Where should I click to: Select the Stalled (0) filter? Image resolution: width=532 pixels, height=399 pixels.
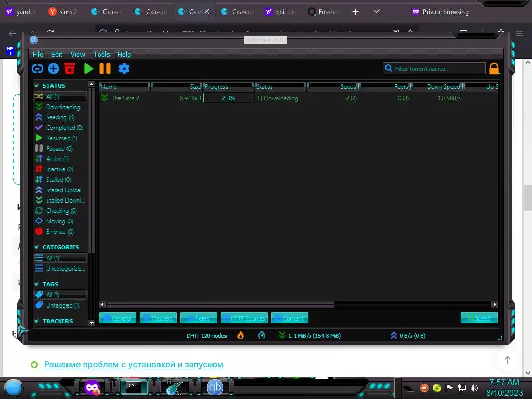(x=60, y=179)
